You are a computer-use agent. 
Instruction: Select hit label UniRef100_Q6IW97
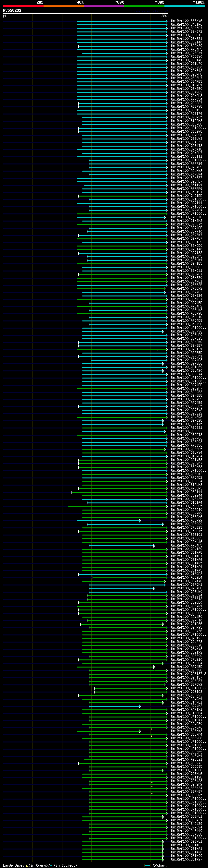coord(187,860)
